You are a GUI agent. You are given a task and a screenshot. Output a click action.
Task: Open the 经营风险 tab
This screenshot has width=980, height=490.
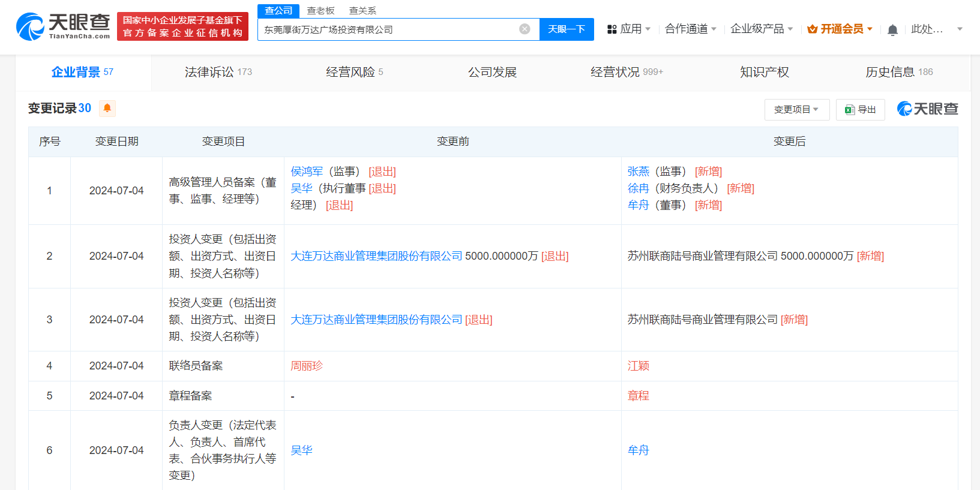tap(355, 72)
